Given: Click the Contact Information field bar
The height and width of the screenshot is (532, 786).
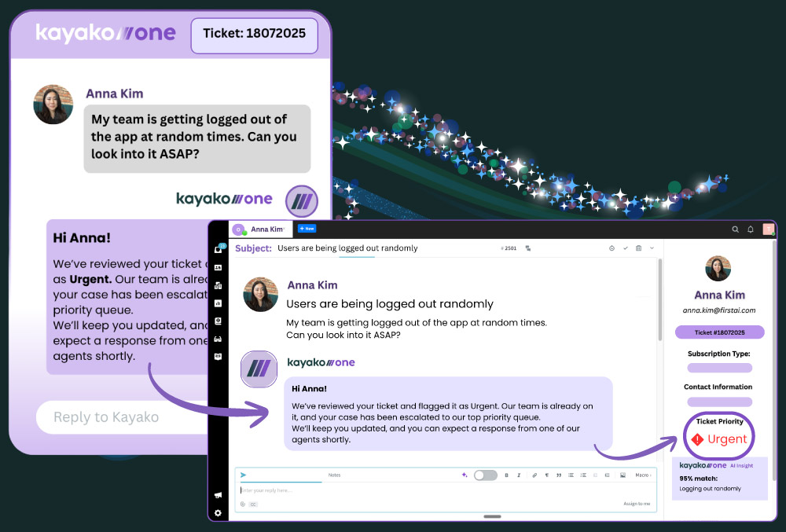Looking at the screenshot, I should (719, 402).
